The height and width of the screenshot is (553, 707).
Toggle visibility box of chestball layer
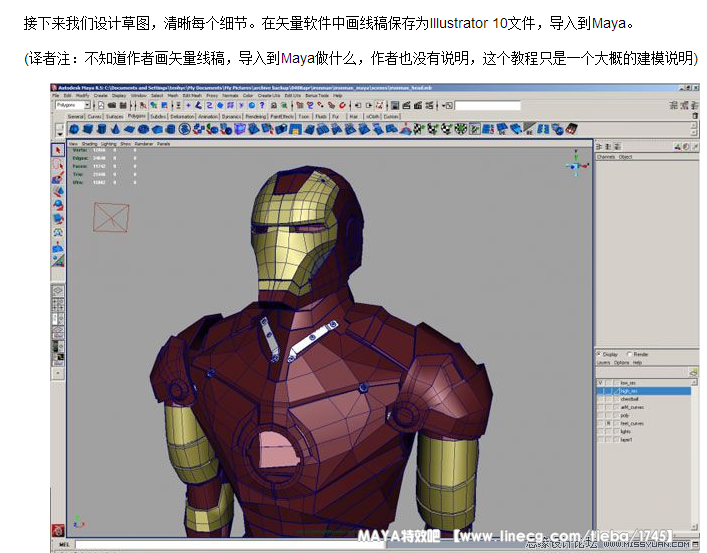click(600, 399)
